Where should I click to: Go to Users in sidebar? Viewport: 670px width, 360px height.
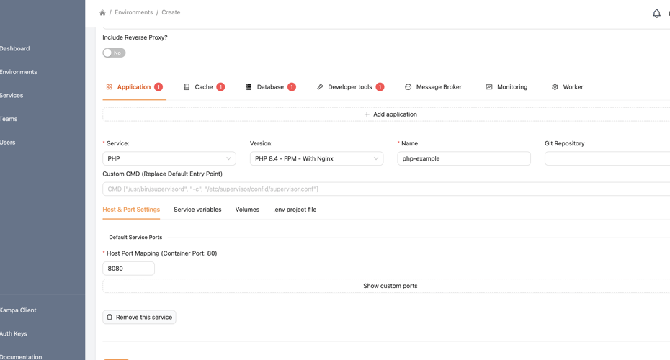[x=8, y=143]
